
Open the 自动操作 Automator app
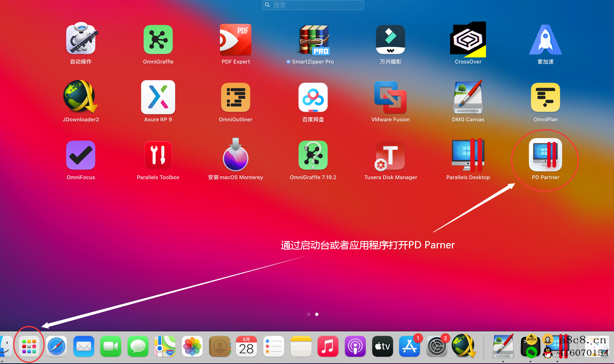coord(81,39)
